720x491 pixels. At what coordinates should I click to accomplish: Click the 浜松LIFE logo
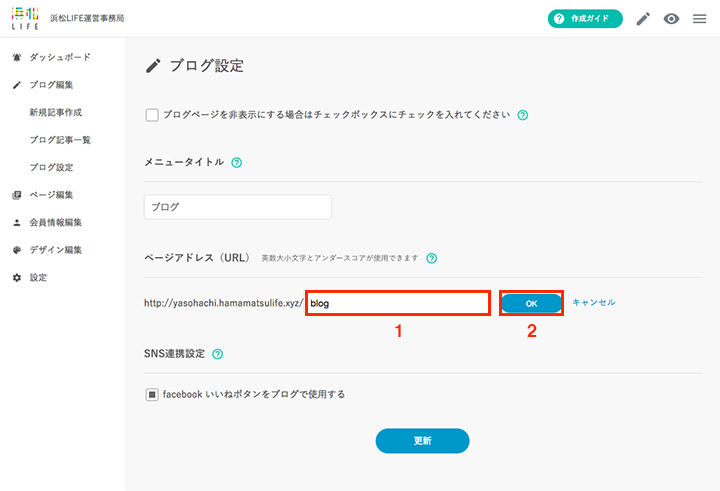pyautogui.click(x=25, y=18)
